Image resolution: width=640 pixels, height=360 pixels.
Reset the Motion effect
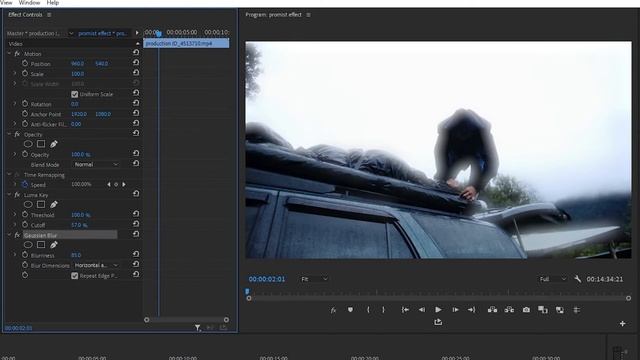pyautogui.click(x=136, y=52)
